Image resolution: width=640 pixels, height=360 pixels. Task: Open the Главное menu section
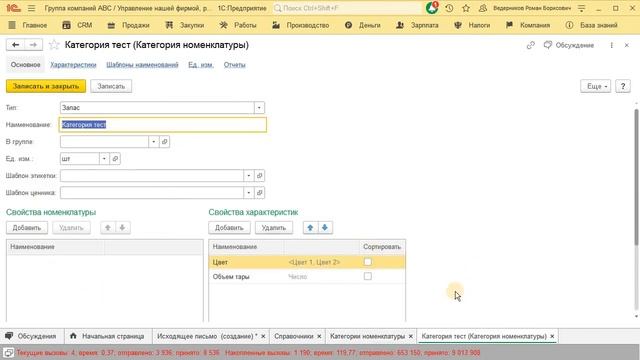(x=28, y=25)
